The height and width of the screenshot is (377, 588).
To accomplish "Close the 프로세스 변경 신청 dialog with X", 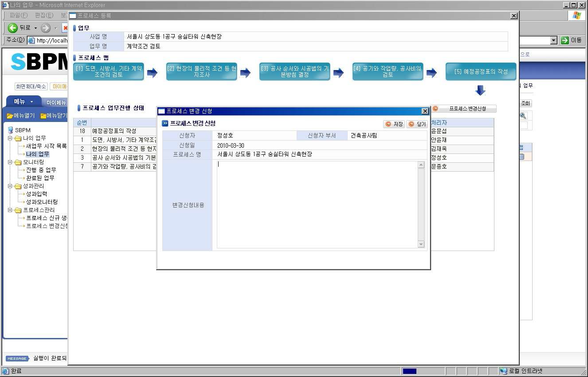I will pyautogui.click(x=425, y=111).
